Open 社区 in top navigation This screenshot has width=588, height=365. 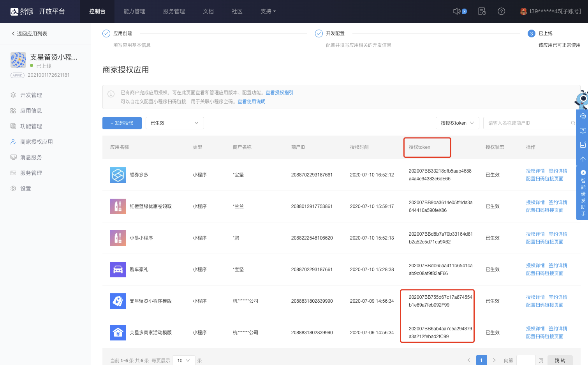[237, 11]
